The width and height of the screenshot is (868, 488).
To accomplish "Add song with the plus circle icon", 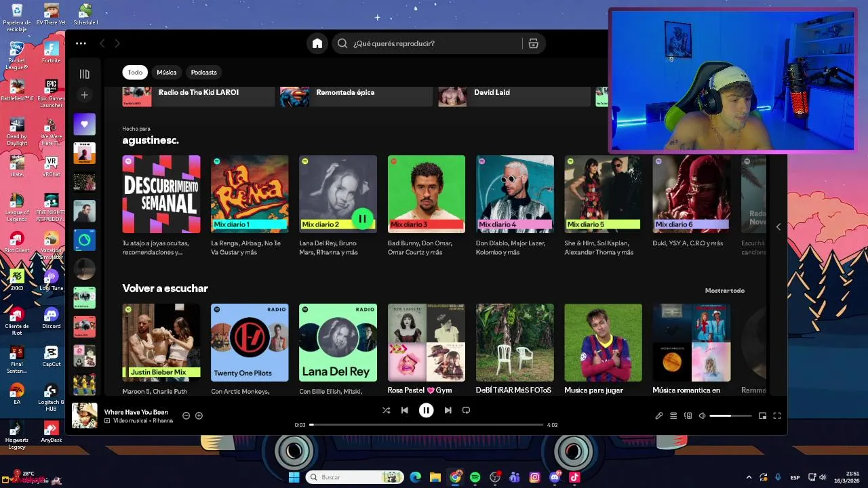I will (x=199, y=415).
